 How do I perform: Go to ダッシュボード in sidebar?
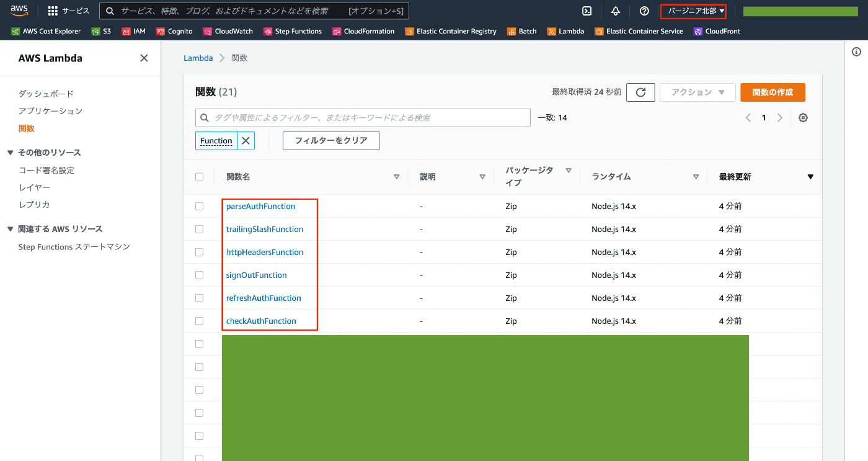coord(46,94)
